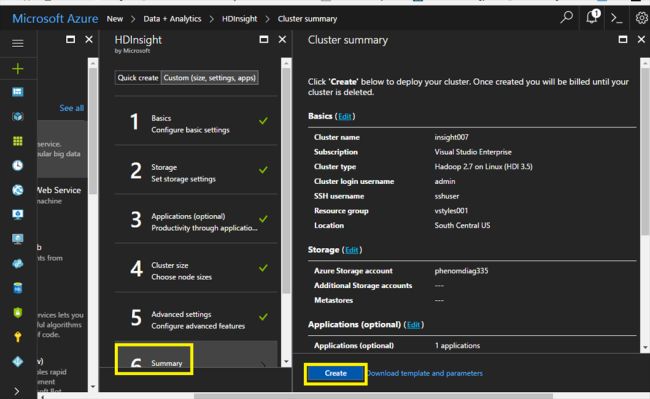Maximize the Cluster summary blade
650x399 pixels.
(622, 39)
